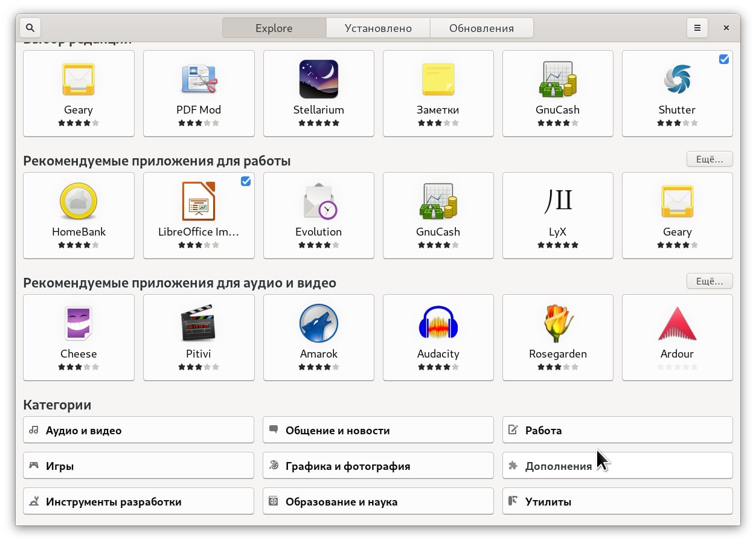The image size is (756, 543).
Task: Open the hamburger menu button
Action: click(x=697, y=28)
